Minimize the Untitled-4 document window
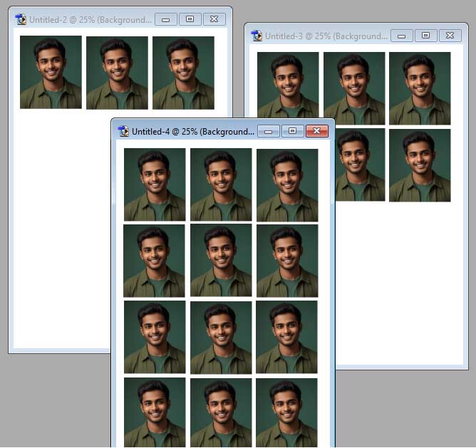 click(x=268, y=131)
